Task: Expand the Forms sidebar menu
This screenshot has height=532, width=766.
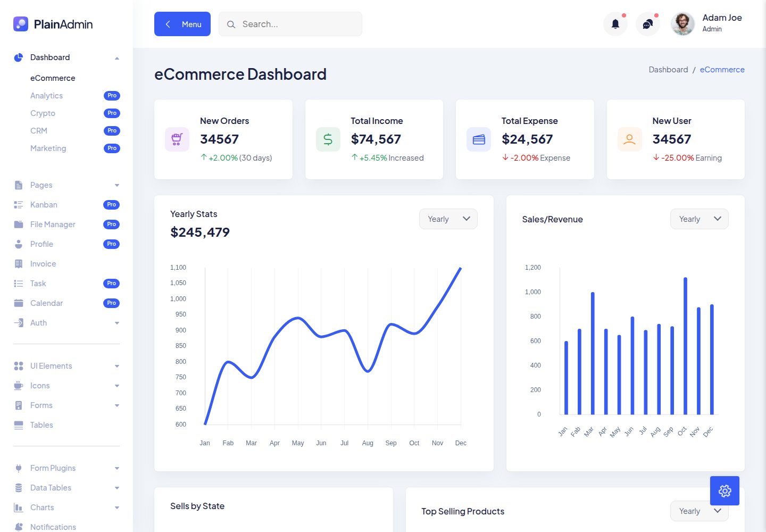Action: [x=117, y=405]
